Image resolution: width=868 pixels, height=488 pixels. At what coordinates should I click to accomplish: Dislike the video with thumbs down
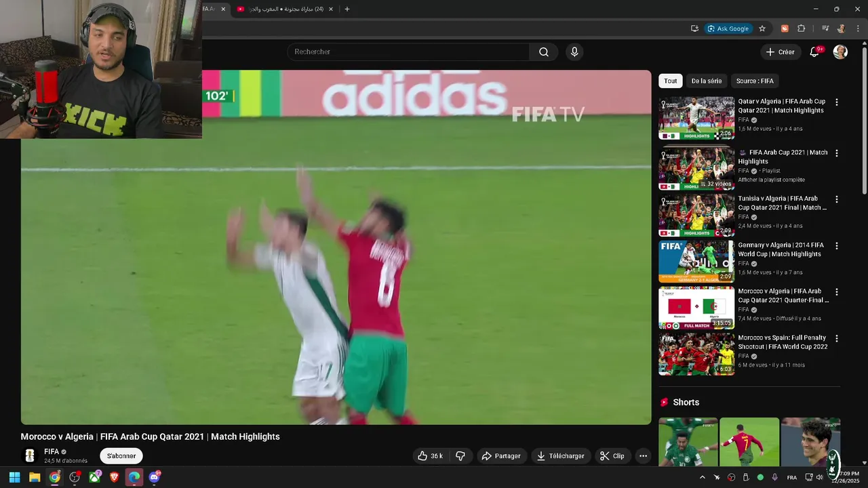click(x=460, y=456)
